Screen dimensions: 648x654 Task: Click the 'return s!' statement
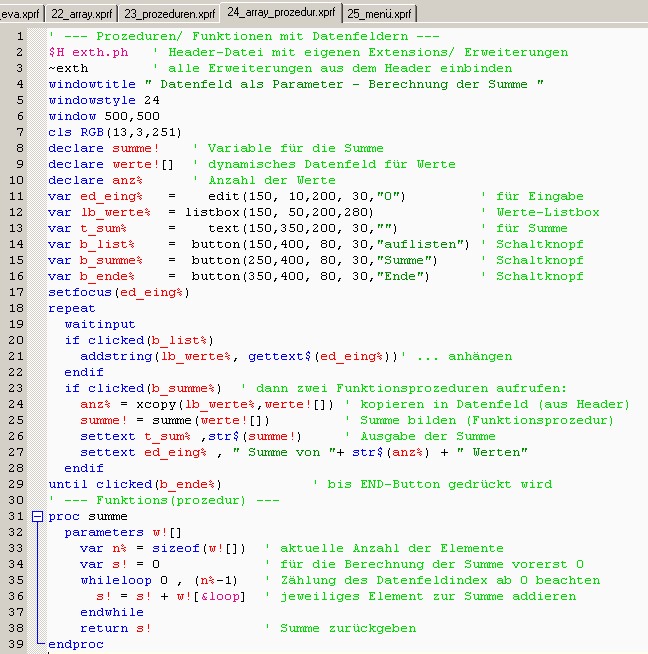point(116,628)
